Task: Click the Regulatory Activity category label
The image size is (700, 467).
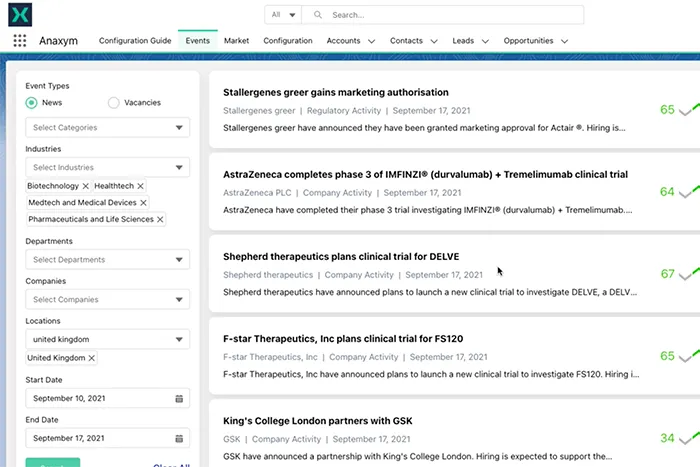Action: pos(344,111)
